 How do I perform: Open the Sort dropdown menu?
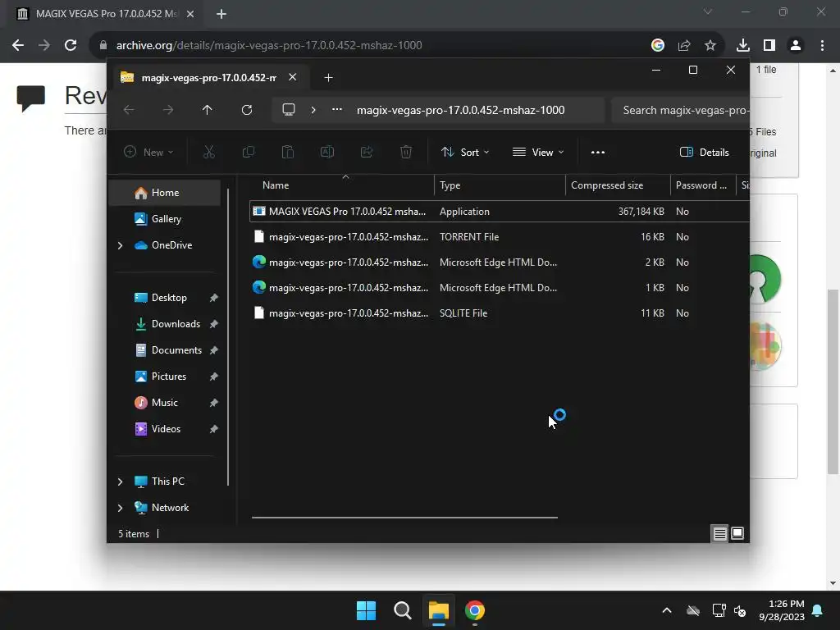click(x=465, y=152)
